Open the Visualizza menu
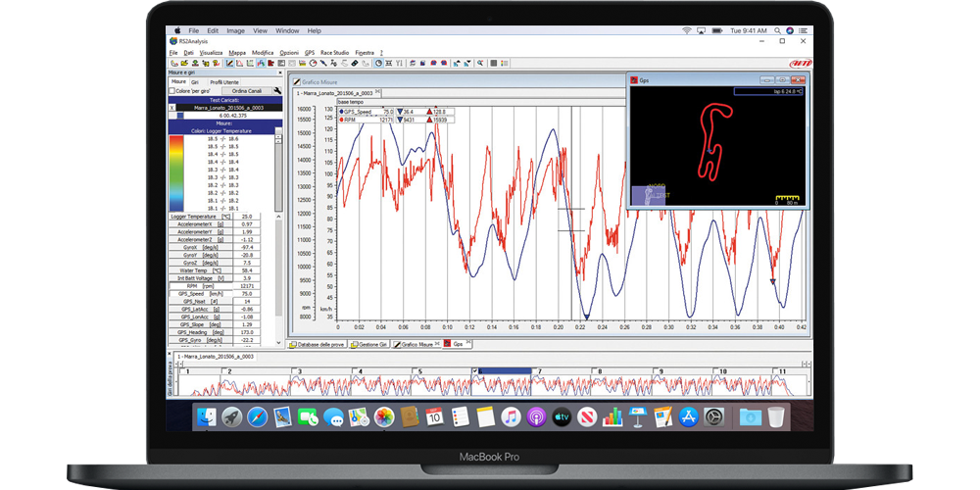The width and height of the screenshot is (980, 490). pos(212,53)
